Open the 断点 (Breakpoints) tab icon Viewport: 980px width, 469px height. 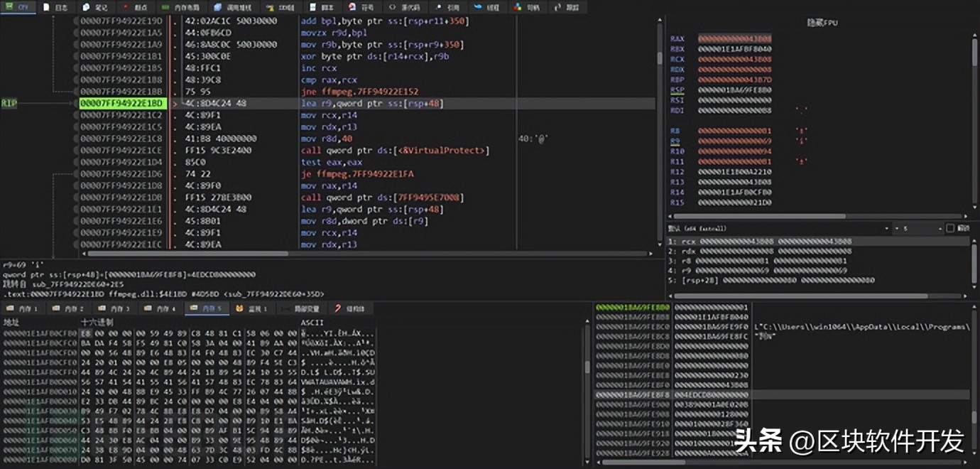point(126,7)
